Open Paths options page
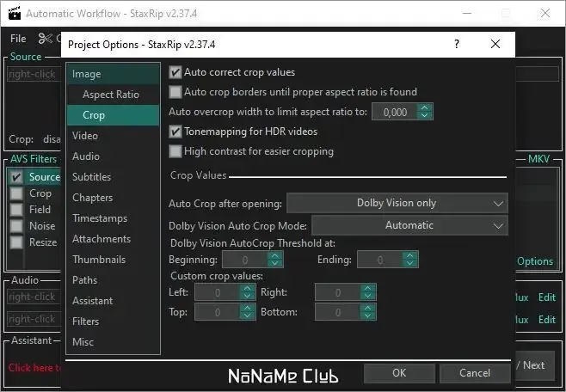Viewport: 566px width, 392px height. point(113,280)
